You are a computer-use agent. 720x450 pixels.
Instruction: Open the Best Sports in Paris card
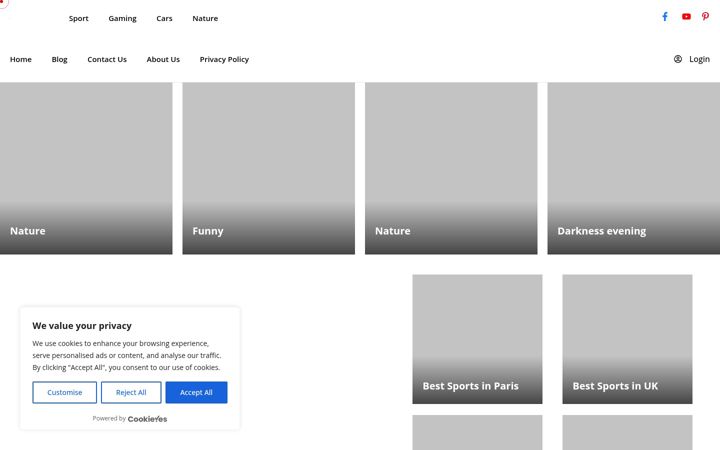(x=478, y=339)
